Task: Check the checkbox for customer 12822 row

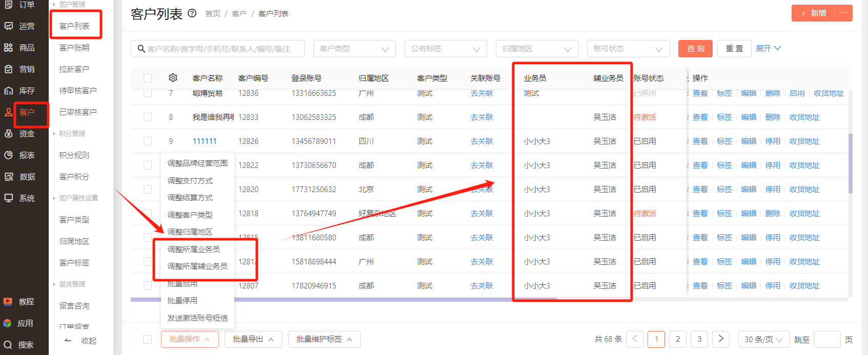Action: [148, 165]
